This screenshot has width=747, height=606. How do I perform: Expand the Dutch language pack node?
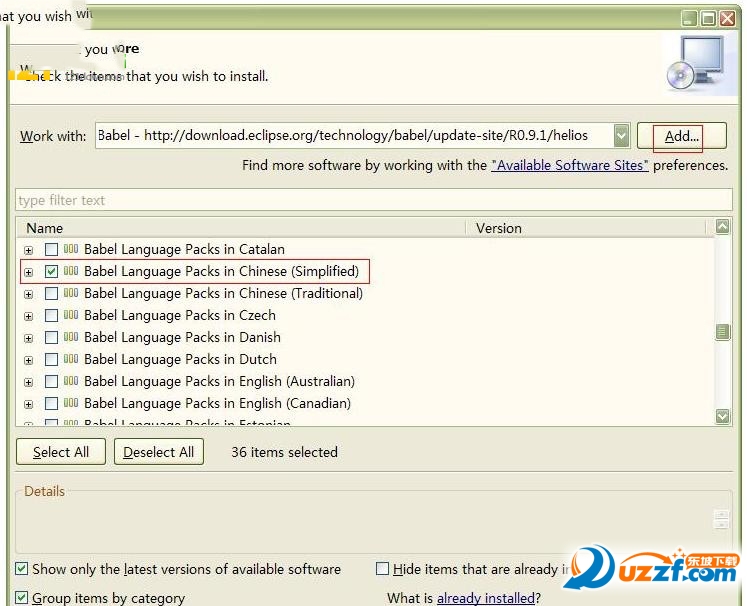click(29, 360)
